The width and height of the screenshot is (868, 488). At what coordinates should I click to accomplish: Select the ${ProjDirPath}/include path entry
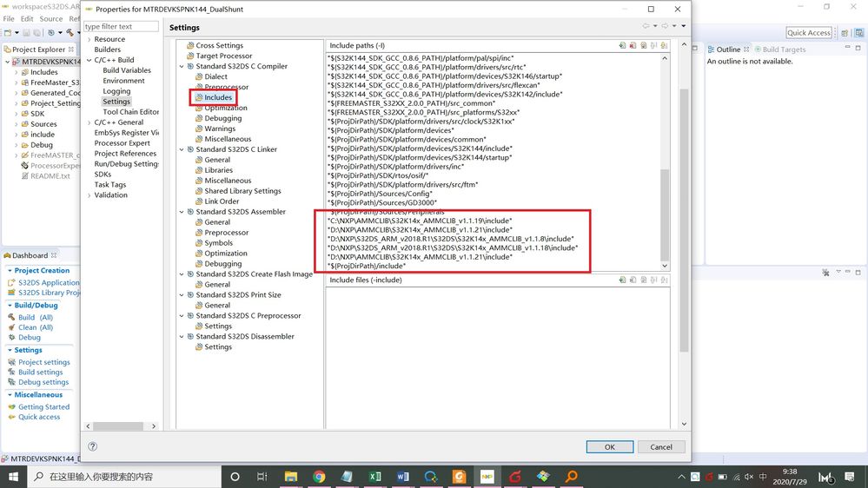[x=367, y=266]
